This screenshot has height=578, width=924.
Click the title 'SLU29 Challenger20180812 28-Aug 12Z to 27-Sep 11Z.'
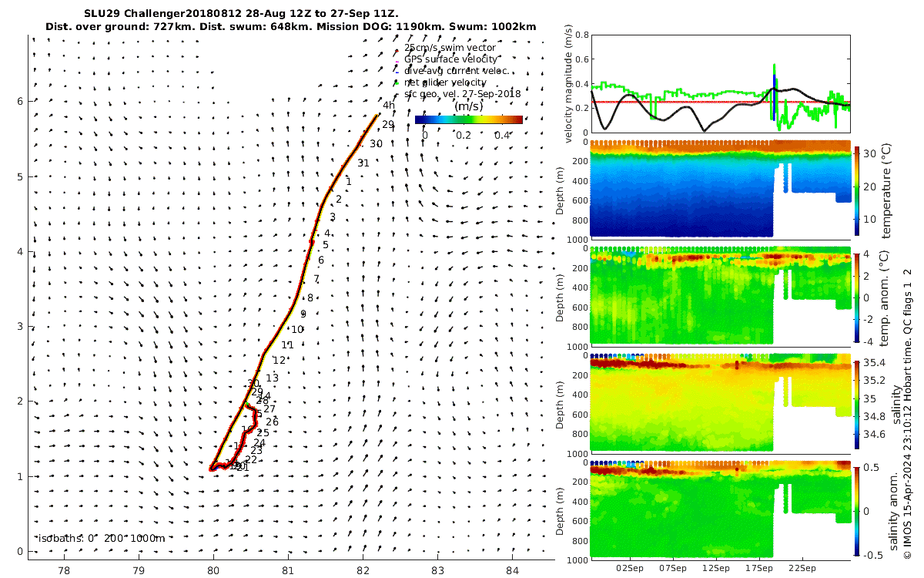point(241,14)
